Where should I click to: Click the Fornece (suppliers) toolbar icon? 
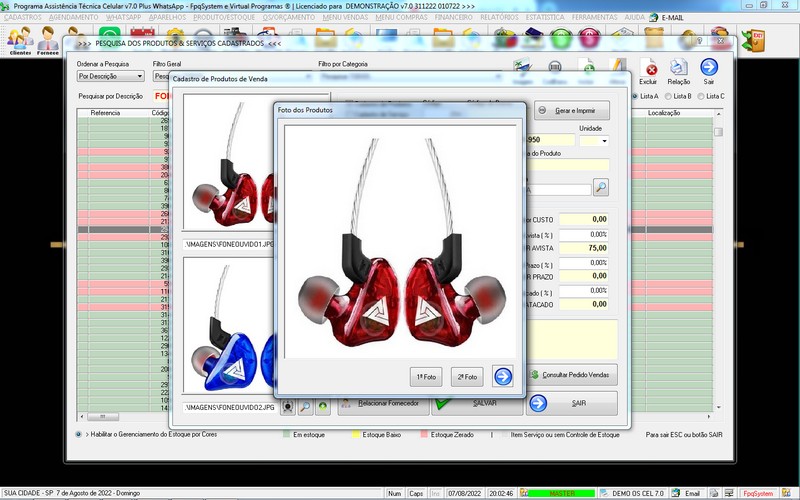(x=47, y=40)
